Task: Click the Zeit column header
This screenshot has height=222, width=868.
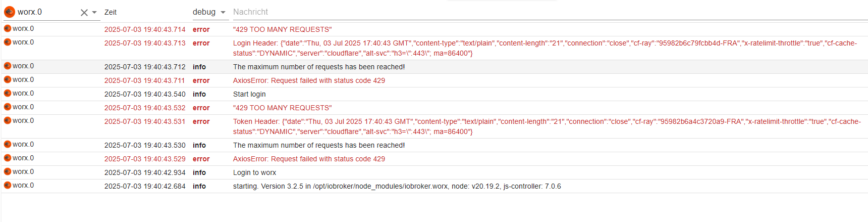Action: point(111,12)
